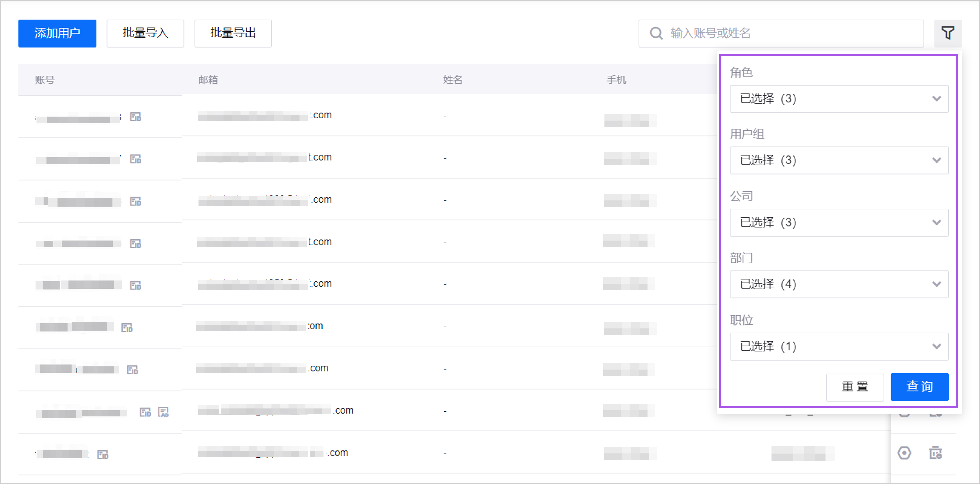Screen dimensions: 980x484
Task: Click the 批量导入 button
Action: [145, 34]
